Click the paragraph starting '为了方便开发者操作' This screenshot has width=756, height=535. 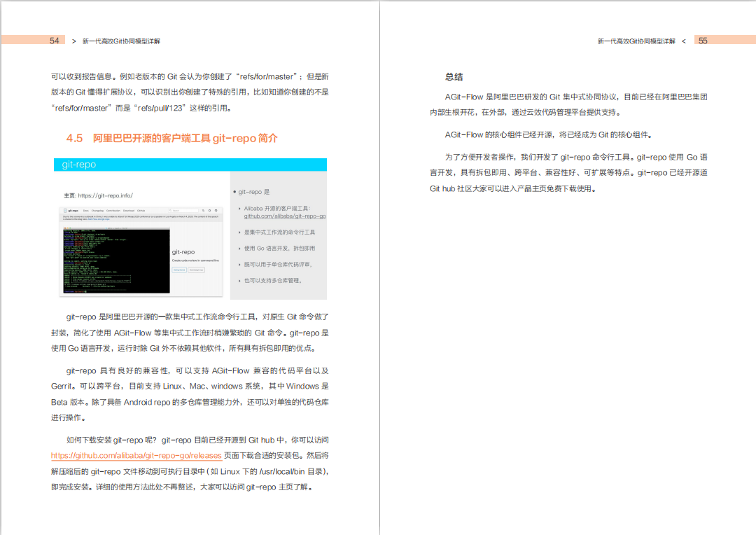coord(568,173)
